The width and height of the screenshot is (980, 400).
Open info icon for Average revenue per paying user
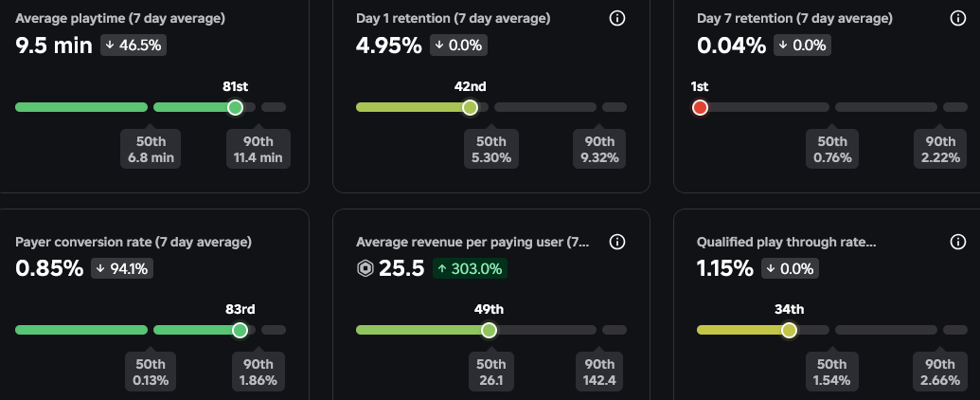tap(617, 243)
